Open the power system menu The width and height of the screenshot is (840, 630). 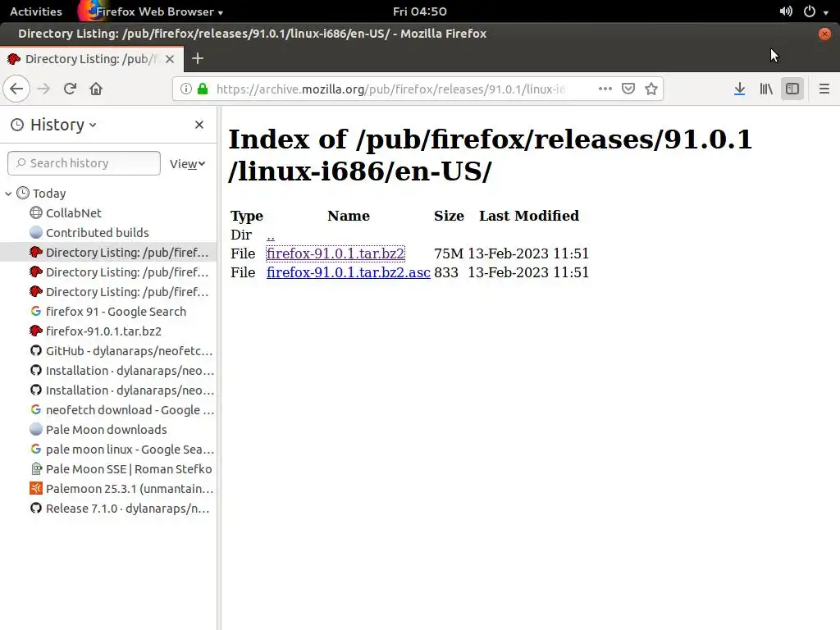tap(815, 11)
